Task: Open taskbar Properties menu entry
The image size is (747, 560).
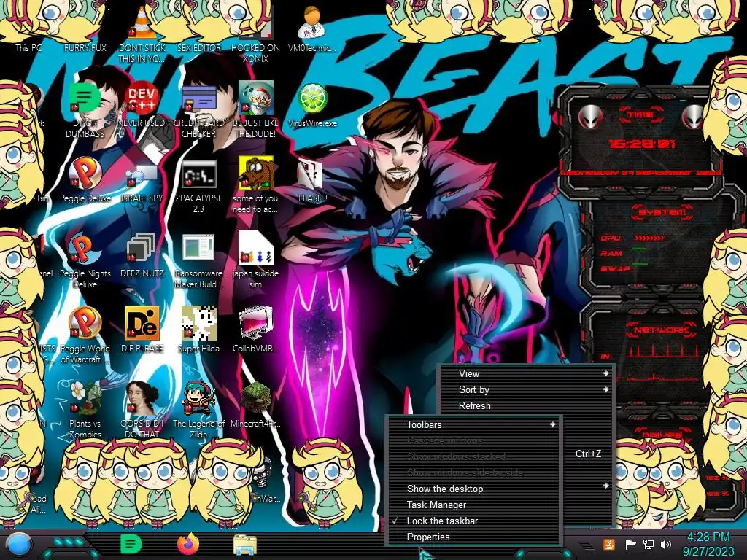Action: click(474, 537)
